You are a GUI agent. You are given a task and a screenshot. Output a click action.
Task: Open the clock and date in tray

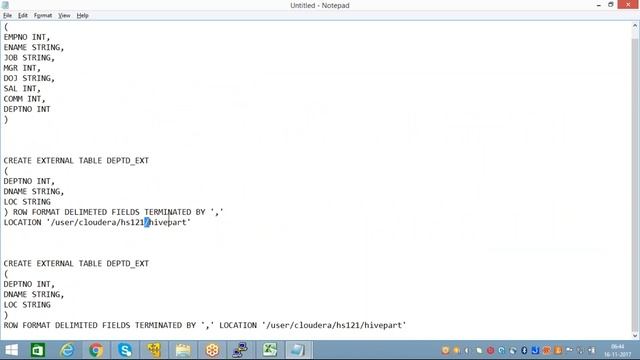pyautogui.click(x=618, y=351)
